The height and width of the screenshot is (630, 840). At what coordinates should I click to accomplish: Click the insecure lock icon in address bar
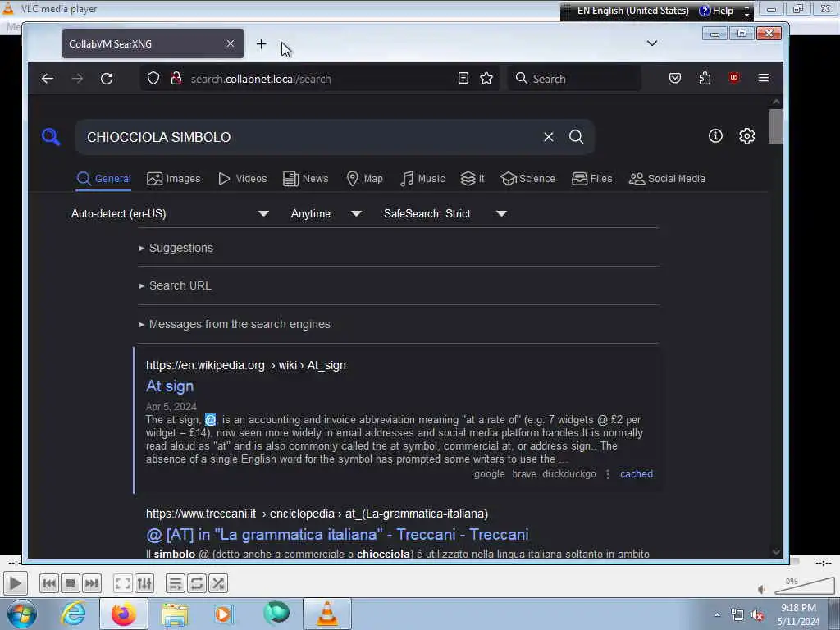pyautogui.click(x=176, y=78)
